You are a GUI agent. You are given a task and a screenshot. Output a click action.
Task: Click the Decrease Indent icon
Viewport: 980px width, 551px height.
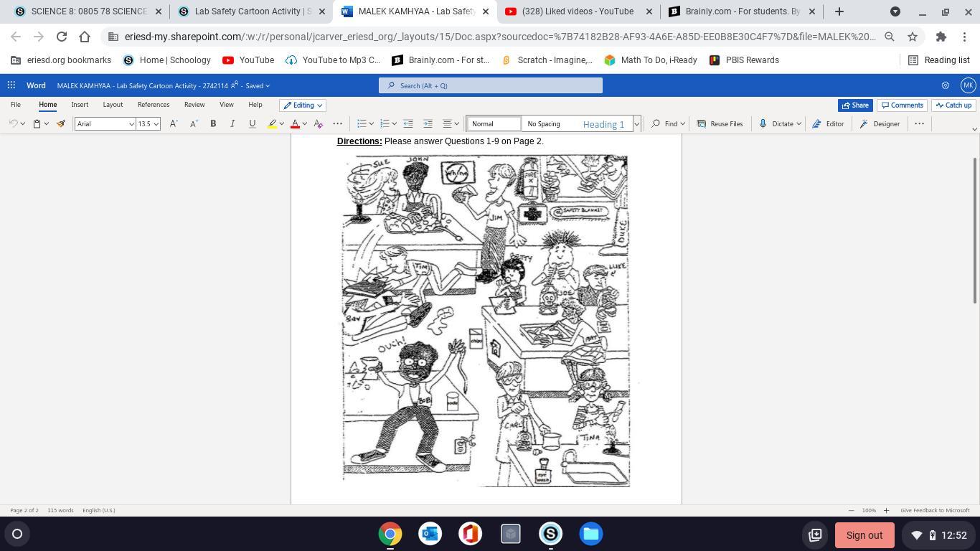tap(408, 124)
